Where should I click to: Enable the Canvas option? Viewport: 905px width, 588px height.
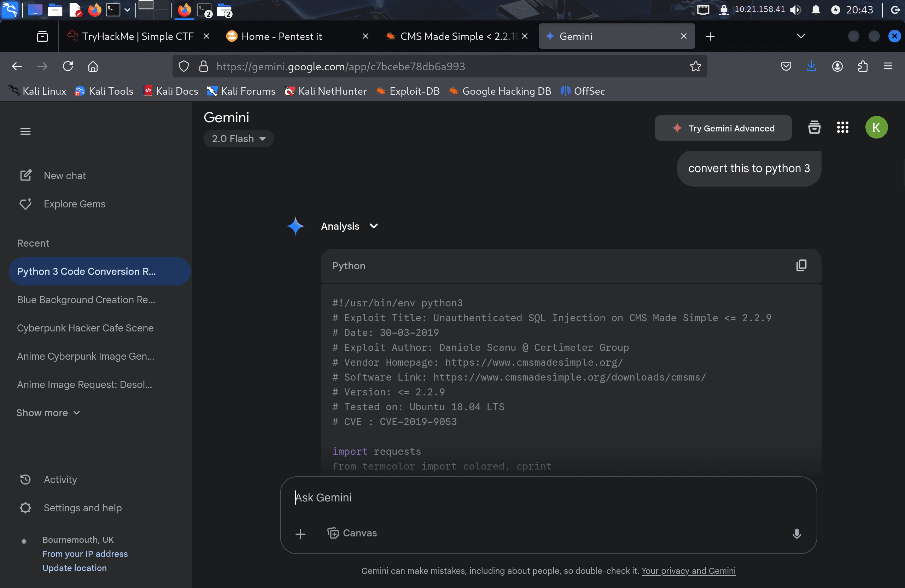[352, 533]
